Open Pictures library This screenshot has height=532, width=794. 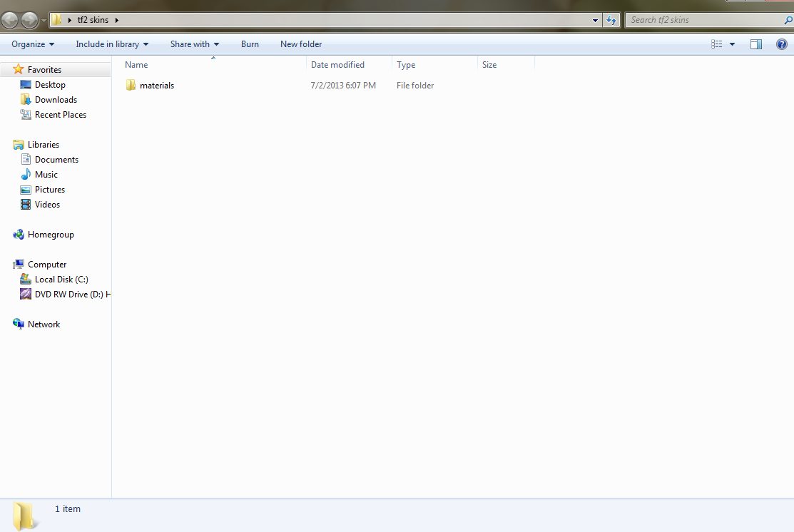coord(50,190)
